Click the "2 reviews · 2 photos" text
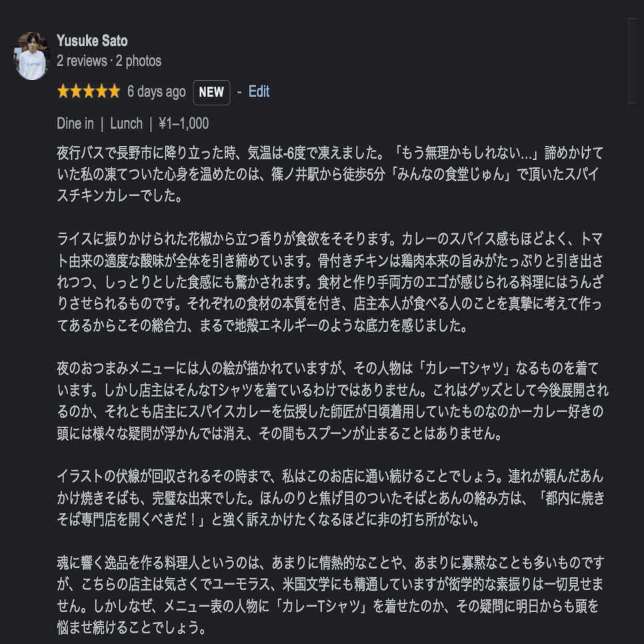Screen dimensions: 644x644 (x=109, y=61)
